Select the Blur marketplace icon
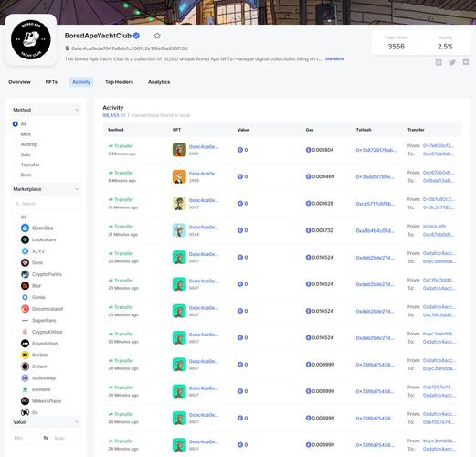 tap(25, 286)
